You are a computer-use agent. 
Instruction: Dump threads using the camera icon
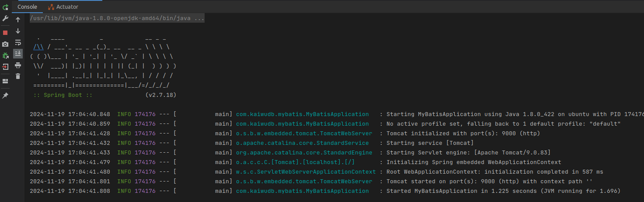(5, 44)
